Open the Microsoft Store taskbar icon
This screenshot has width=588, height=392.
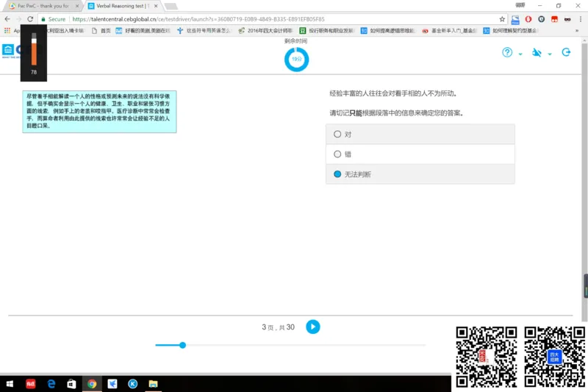(71, 384)
